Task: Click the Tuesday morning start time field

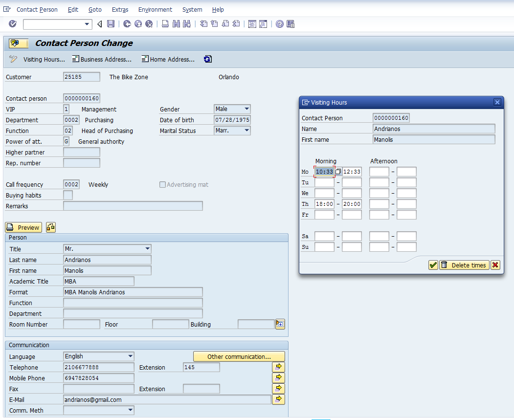Action: pyautogui.click(x=324, y=182)
